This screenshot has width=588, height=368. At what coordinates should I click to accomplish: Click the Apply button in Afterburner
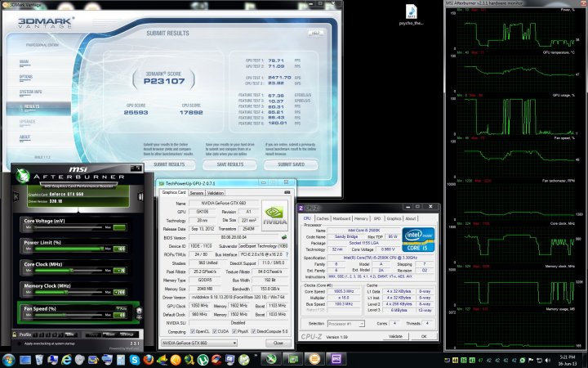[94, 334]
